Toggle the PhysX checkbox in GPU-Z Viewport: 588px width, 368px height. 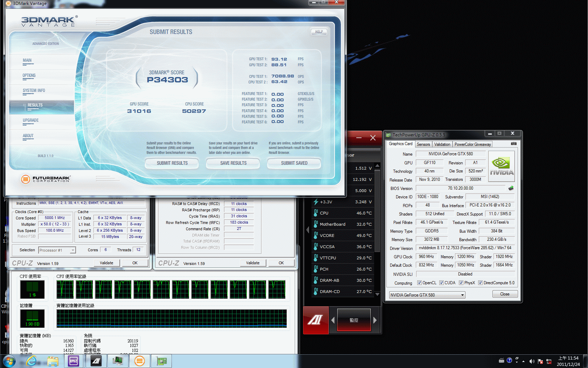[461, 283]
